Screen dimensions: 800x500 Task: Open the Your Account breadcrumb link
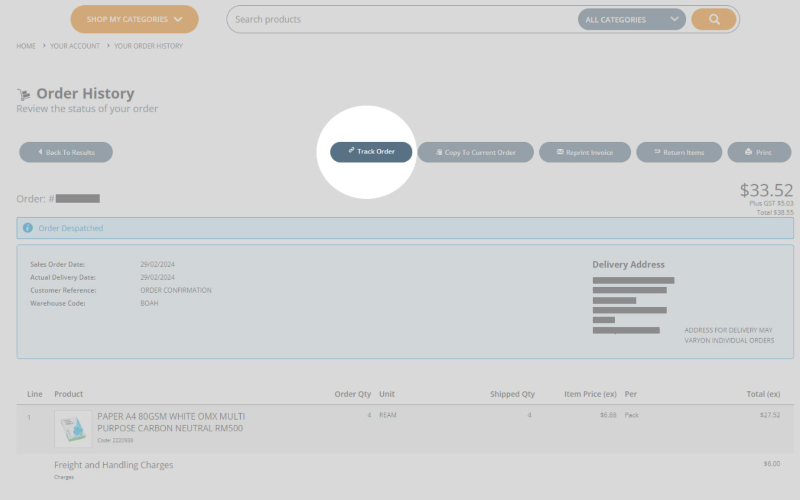point(75,46)
